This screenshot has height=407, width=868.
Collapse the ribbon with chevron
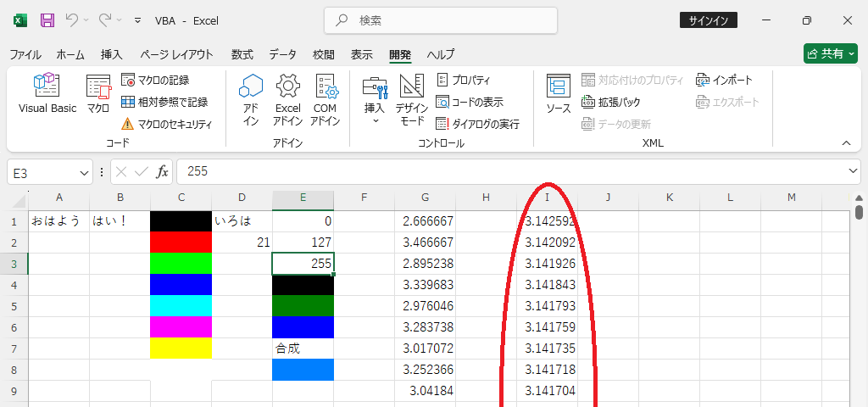point(846,143)
